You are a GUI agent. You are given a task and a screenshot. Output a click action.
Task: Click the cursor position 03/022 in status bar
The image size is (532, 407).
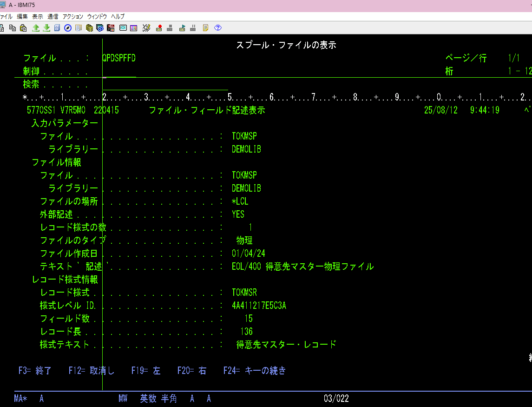[x=336, y=398]
